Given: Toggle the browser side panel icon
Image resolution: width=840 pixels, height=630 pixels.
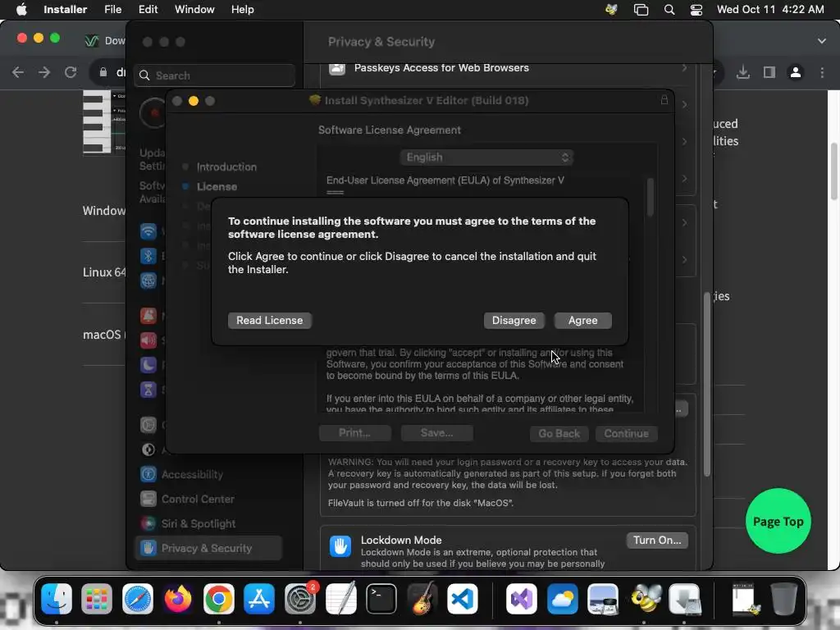Looking at the screenshot, I should (769, 72).
